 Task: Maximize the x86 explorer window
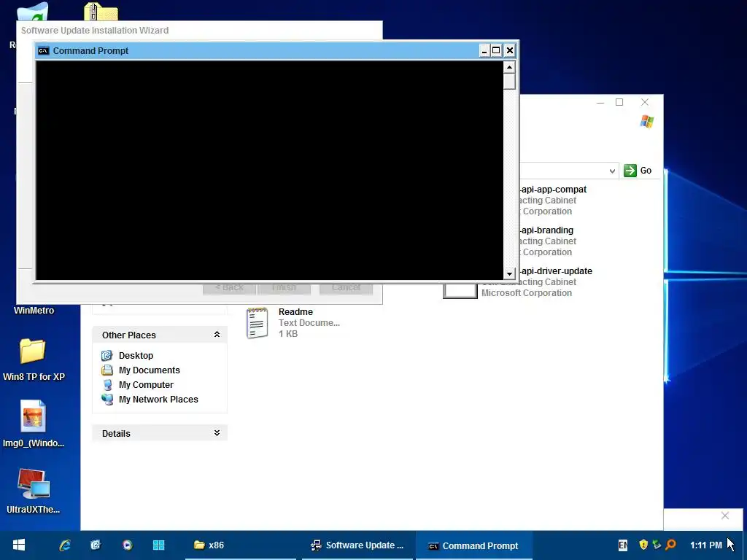coord(619,102)
